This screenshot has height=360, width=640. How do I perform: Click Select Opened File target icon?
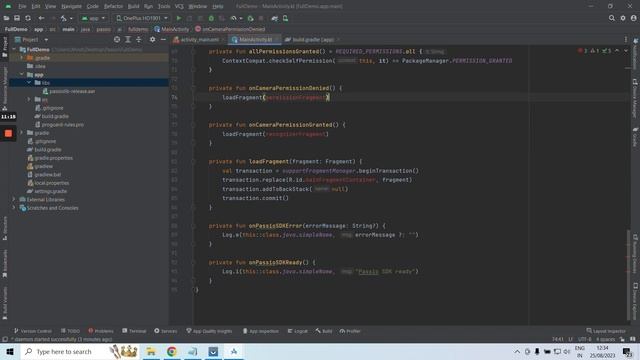(x=117, y=40)
